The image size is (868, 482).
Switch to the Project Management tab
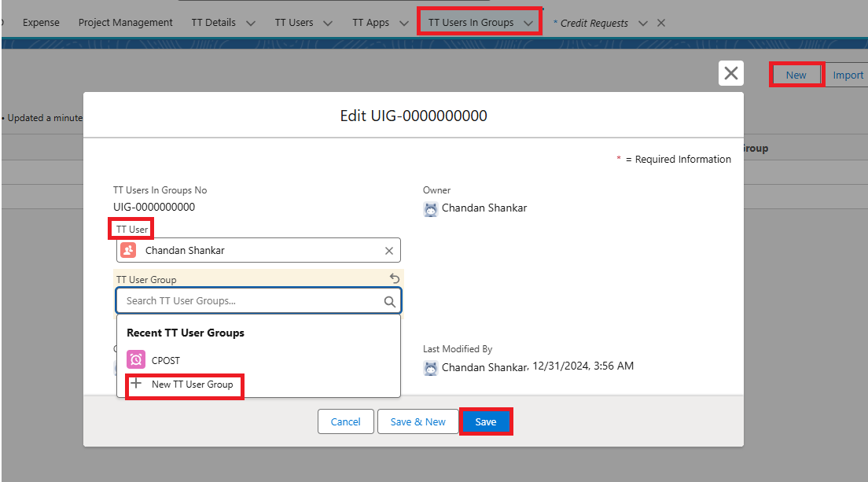[126, 23]
